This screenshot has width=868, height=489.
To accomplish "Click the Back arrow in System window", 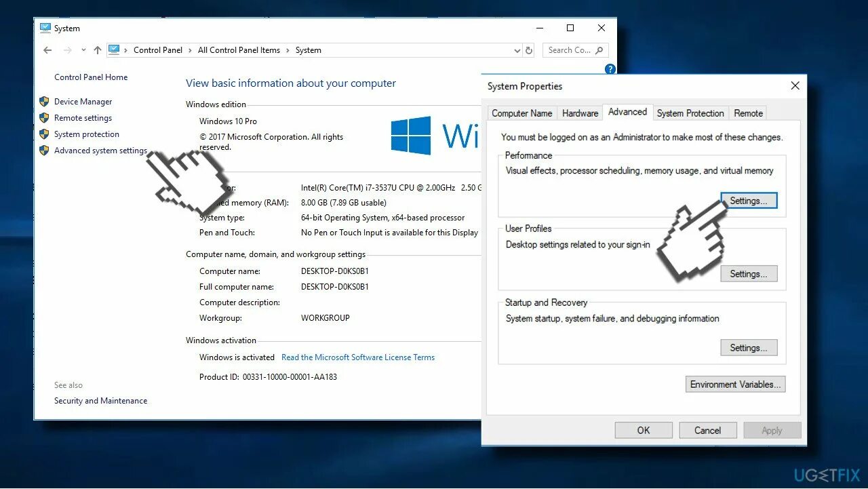I will [x=47, y=50].
